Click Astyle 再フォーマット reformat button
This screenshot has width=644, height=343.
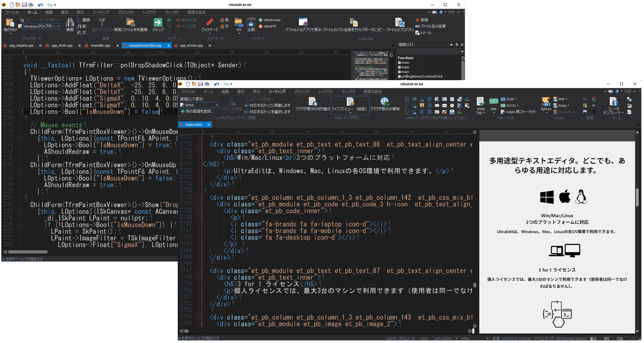point(518,112)
